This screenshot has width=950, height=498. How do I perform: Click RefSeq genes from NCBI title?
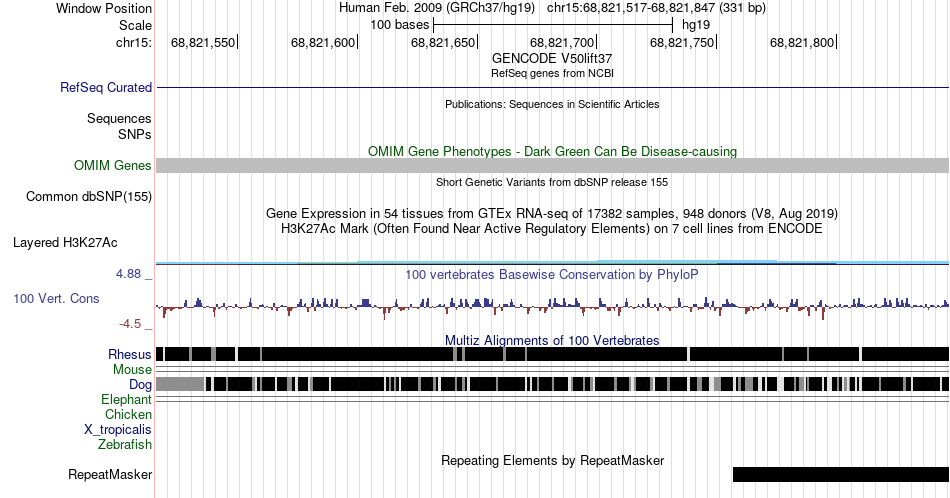552,73
